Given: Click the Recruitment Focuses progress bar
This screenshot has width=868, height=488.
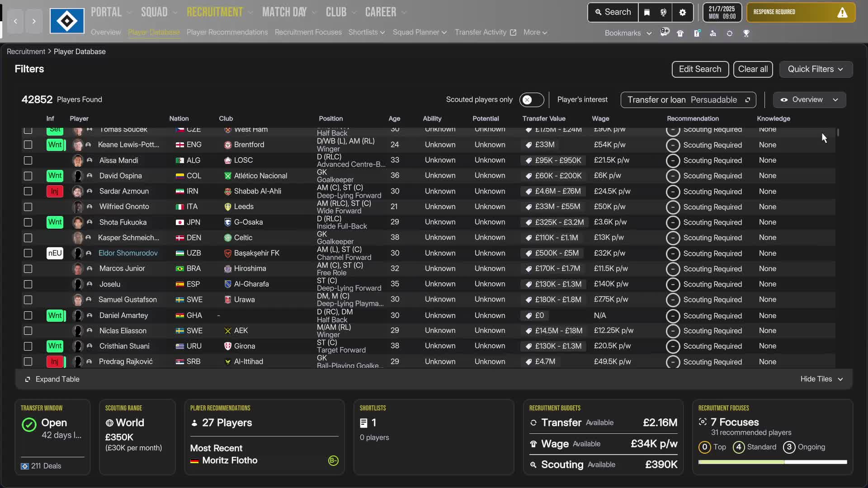Looking at the screenshot, I should pyautogui.click(x=772, y=462).
